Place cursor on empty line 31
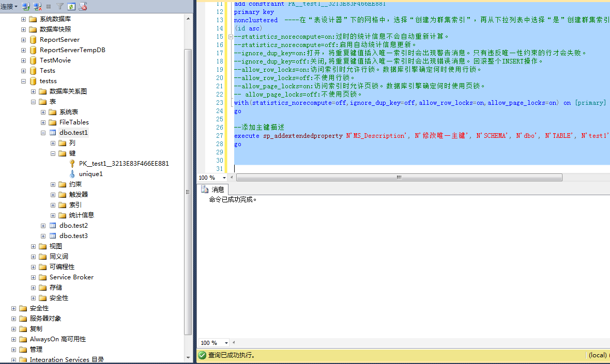 [422, 169]
